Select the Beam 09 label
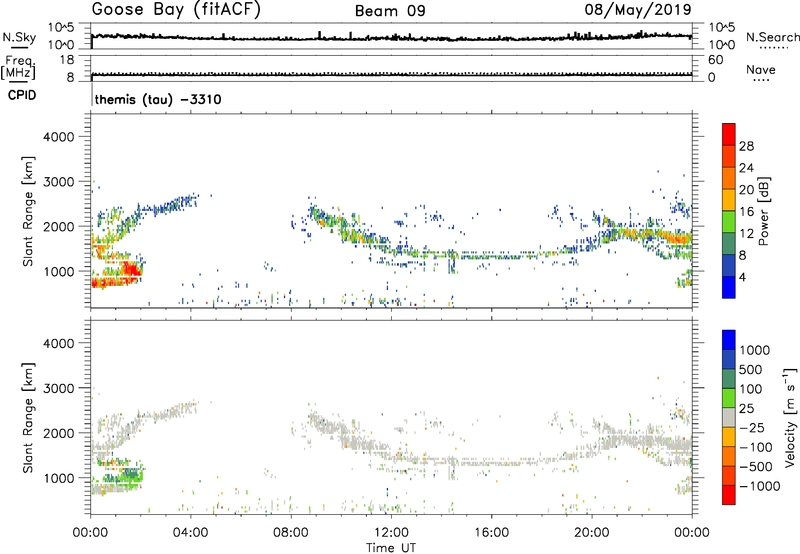 tap(390, 11)
